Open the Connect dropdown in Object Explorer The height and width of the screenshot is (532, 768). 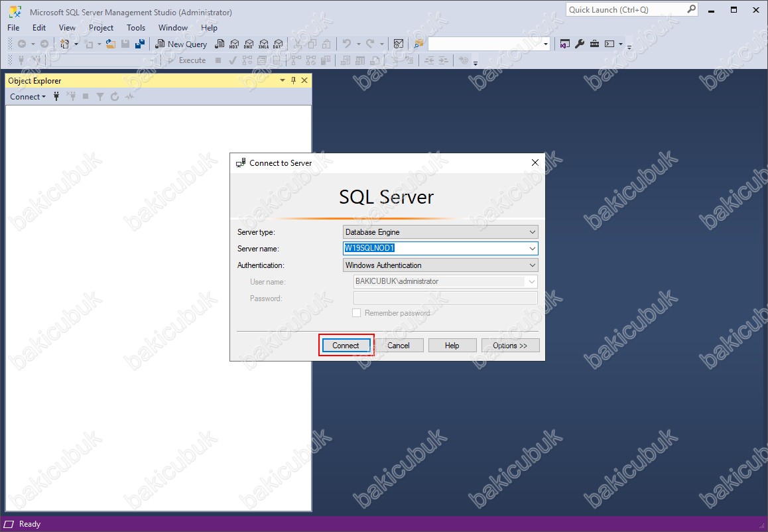(x=28, y=96)
